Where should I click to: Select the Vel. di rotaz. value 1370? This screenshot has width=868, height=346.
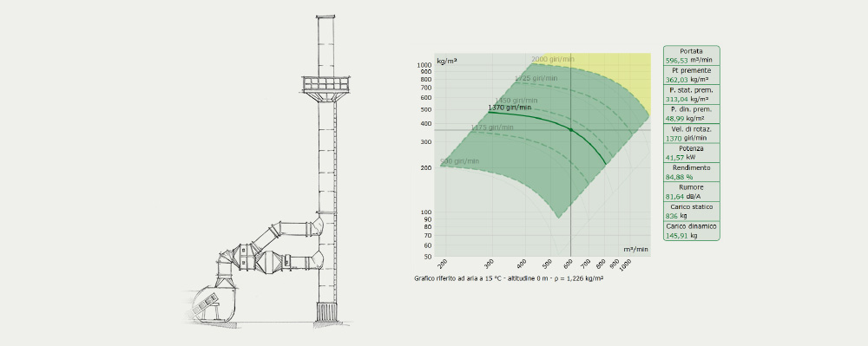pos(674,138)
